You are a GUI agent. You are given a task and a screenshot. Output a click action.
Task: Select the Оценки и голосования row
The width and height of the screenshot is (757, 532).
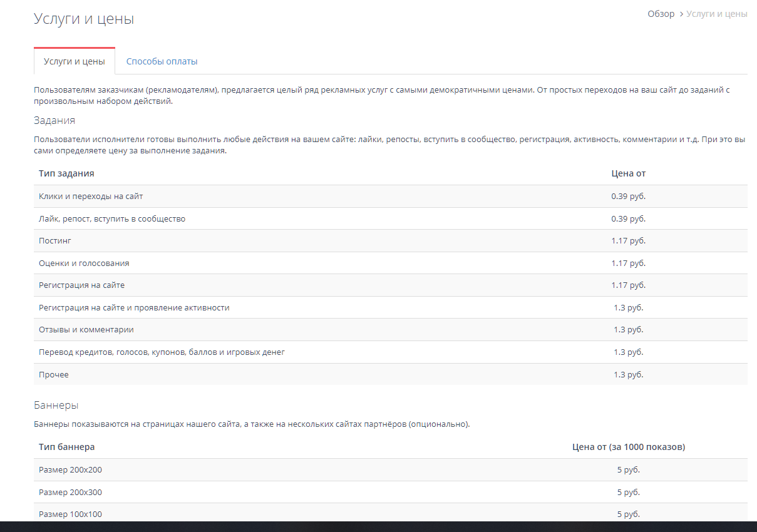[x=391, y=263]
